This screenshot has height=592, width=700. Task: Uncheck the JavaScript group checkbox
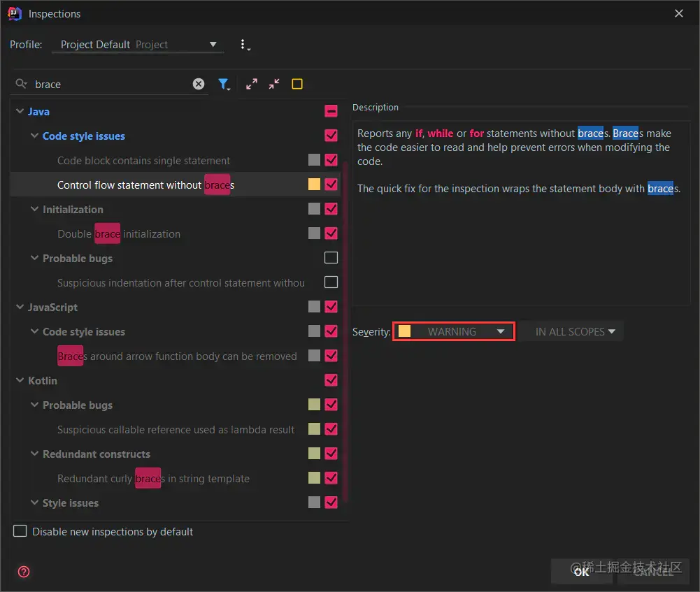point(331,306)
